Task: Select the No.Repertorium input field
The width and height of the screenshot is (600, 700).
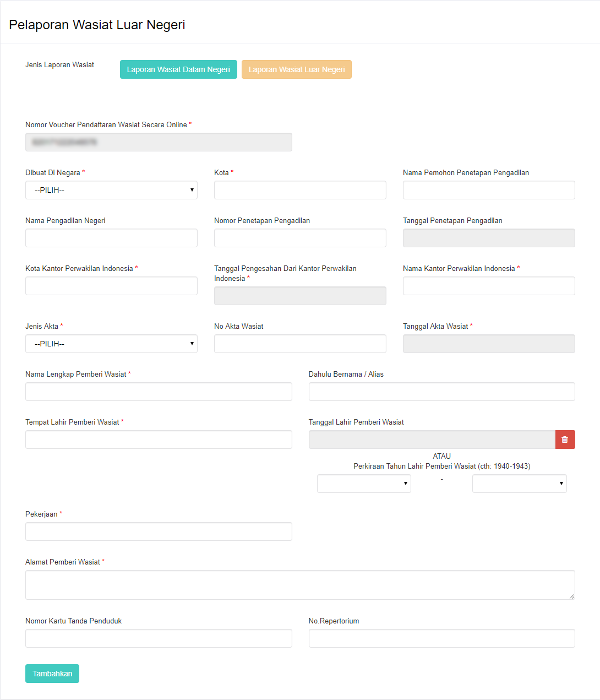Action: tap(441, 638)
